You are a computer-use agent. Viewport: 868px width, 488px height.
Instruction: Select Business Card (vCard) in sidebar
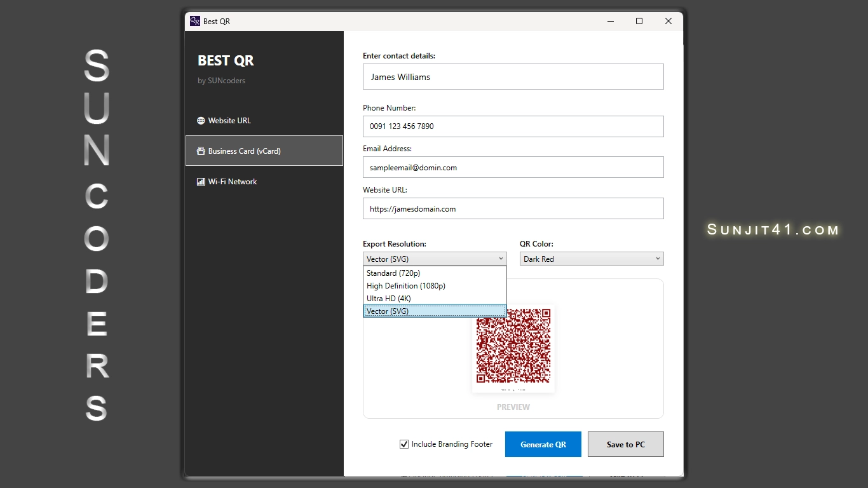click(x=264, y=151)
